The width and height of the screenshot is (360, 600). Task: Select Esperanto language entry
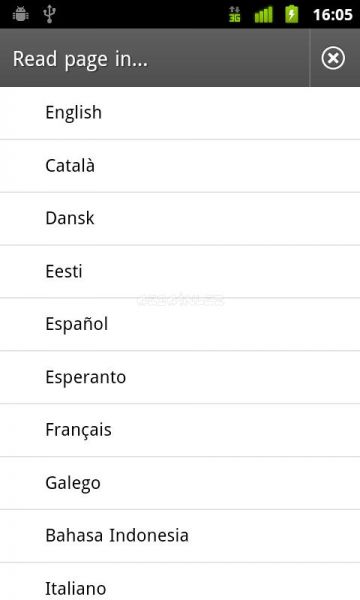pos(180,377)
